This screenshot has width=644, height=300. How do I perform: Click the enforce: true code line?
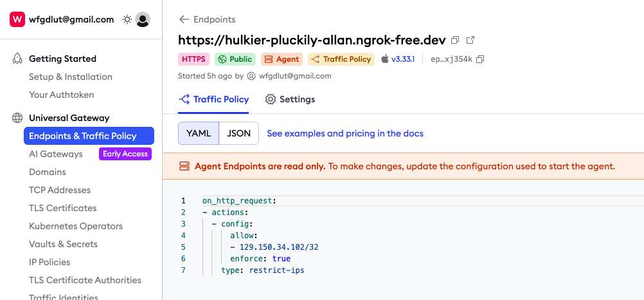tap(260, 258)
